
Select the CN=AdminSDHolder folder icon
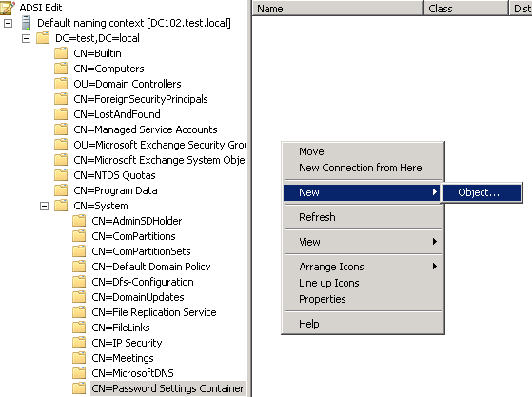click(79, 221)
